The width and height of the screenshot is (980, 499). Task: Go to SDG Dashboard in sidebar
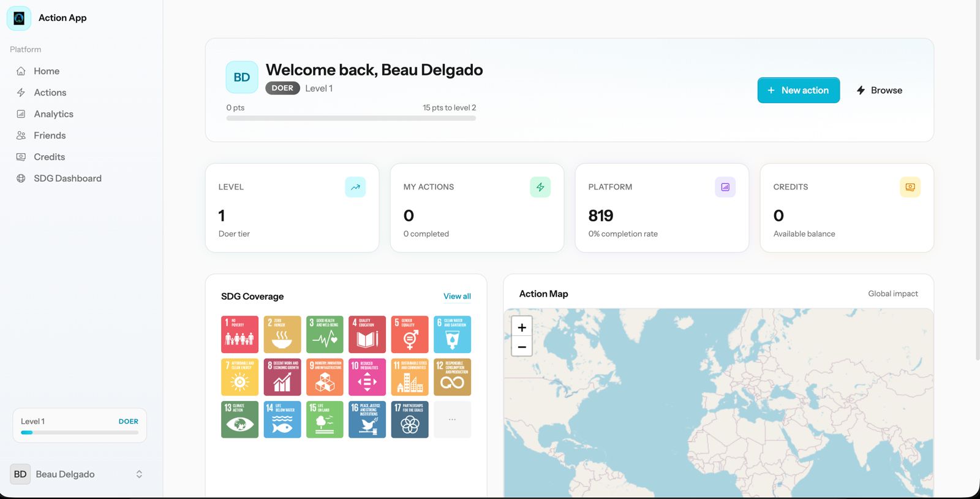coord(67,178)
